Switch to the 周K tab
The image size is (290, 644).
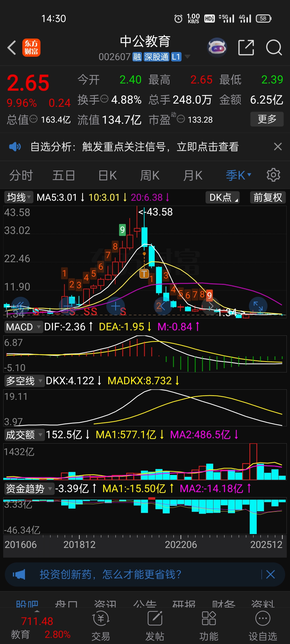(x=150, y=175)
